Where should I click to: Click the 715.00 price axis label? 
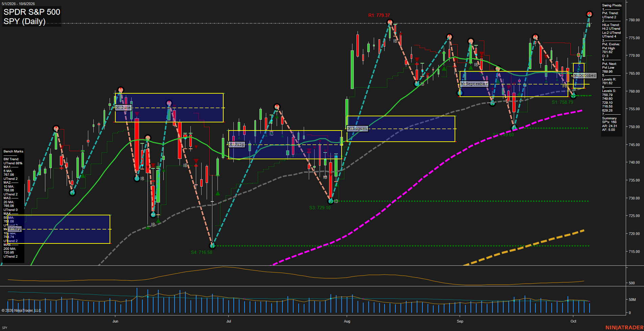point(634,252)
